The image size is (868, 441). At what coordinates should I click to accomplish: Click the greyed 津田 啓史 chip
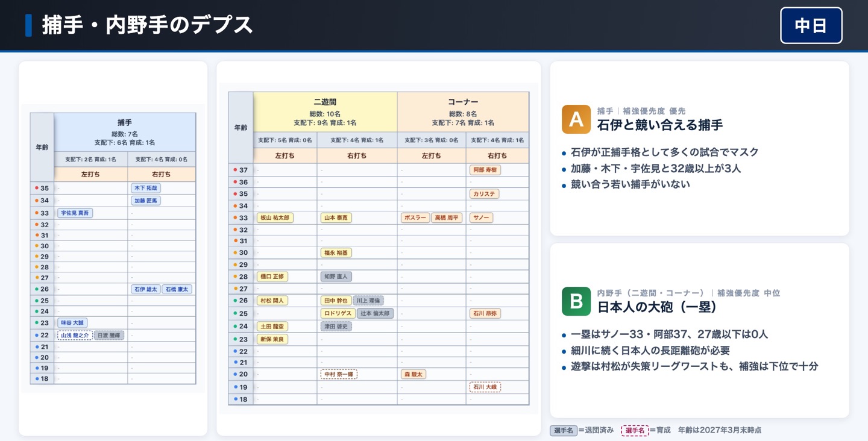tap(336, 327)
